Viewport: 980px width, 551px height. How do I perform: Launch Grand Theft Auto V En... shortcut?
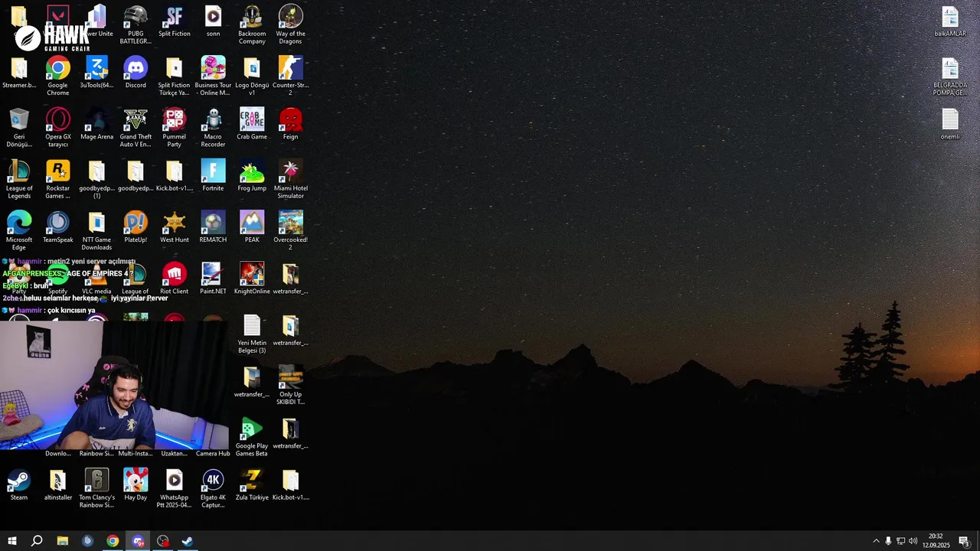pos(136,127)
